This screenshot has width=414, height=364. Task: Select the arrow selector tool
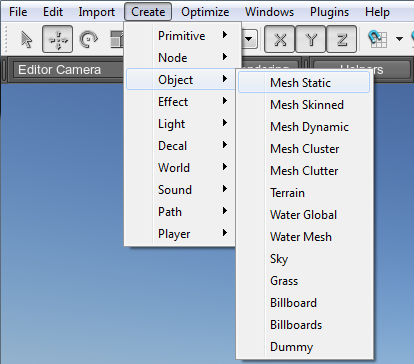26,40
